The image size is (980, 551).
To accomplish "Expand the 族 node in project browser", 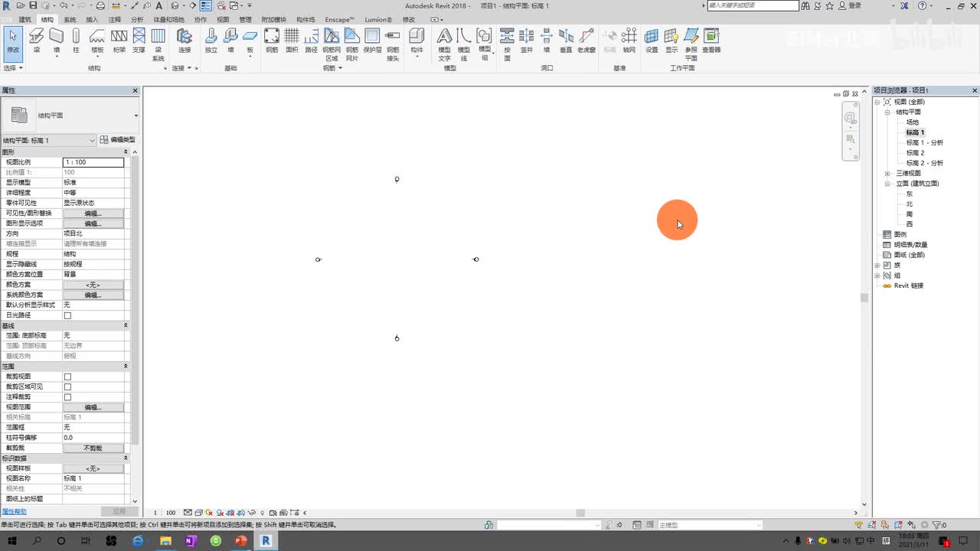I will pos(877,266).
